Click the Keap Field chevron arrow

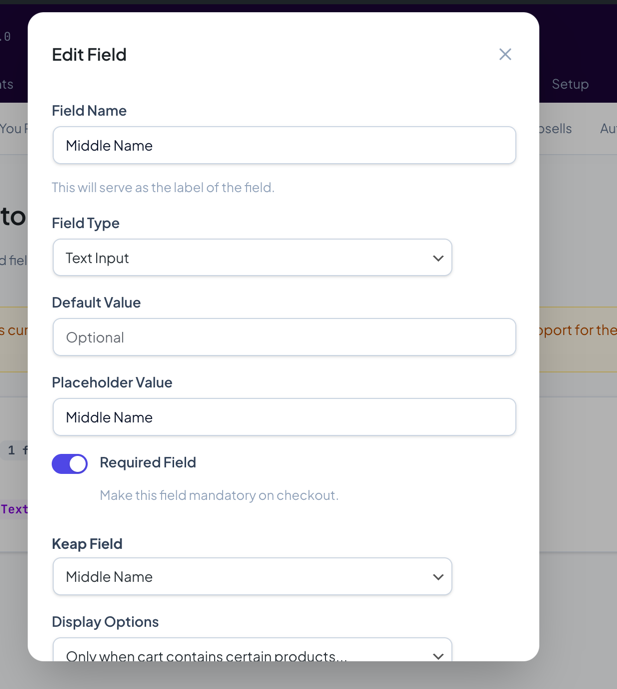point(438,577)
